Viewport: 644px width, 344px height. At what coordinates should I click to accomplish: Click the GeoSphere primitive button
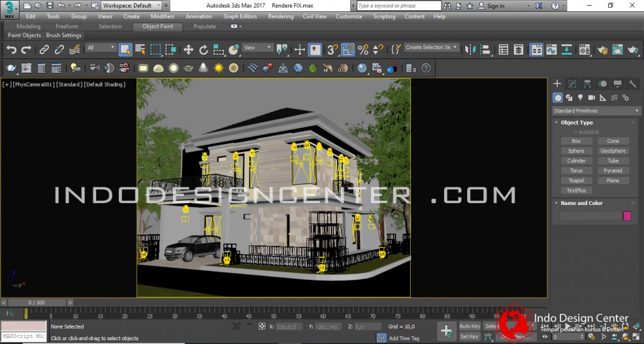coord(613,151)
